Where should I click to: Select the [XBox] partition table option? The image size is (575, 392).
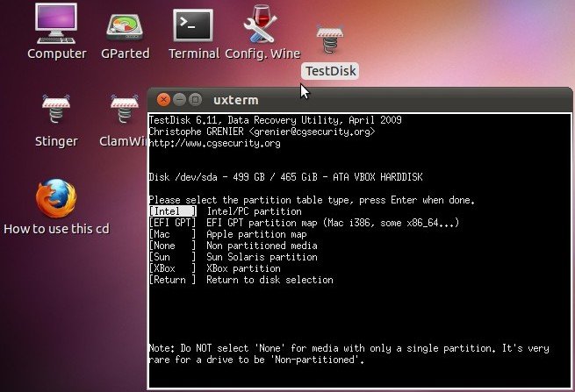tap(173, 268)
